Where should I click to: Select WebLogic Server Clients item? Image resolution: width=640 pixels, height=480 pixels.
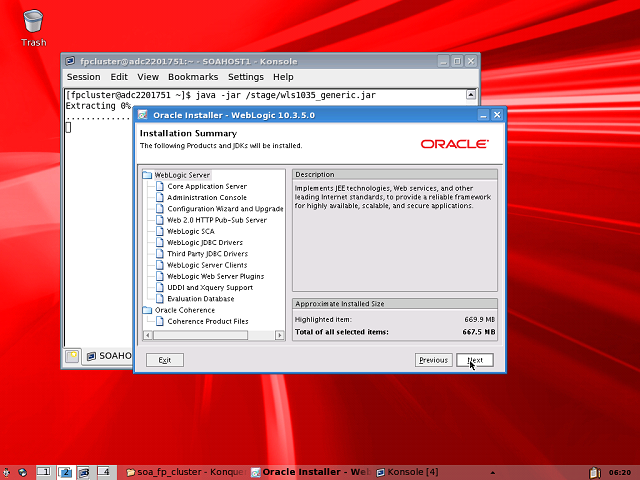tap(207, 265)
